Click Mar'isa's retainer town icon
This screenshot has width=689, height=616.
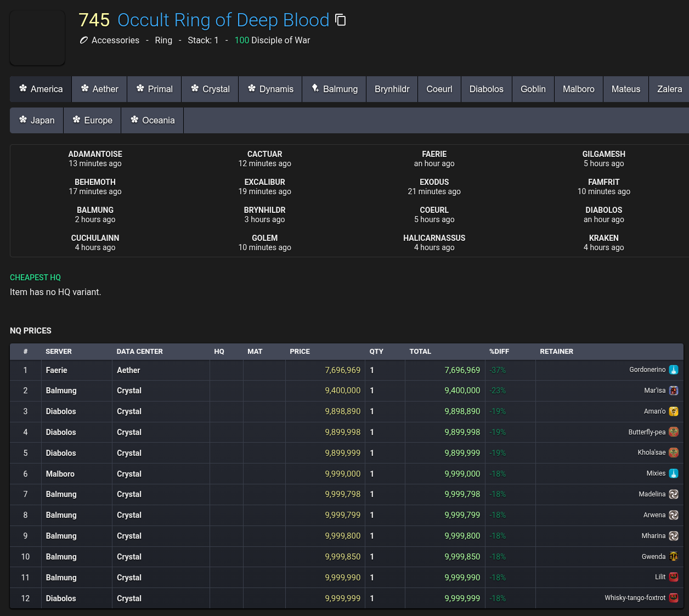674,391
